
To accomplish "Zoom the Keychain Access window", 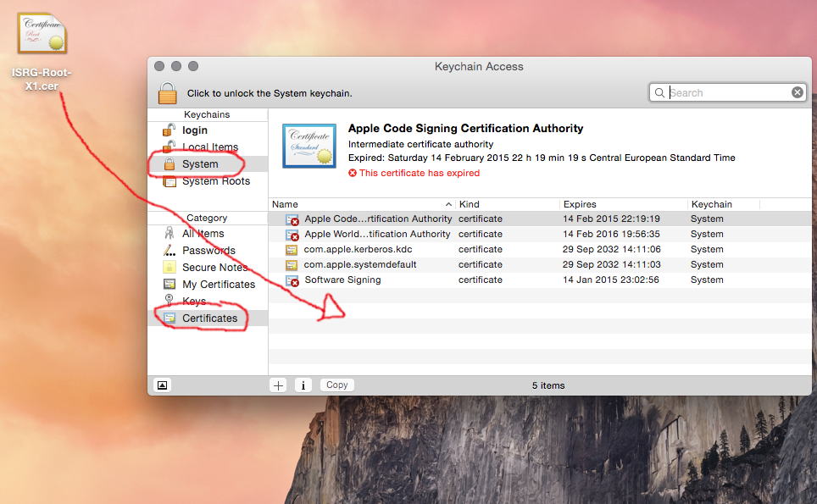I will click(x=193, y=66).
